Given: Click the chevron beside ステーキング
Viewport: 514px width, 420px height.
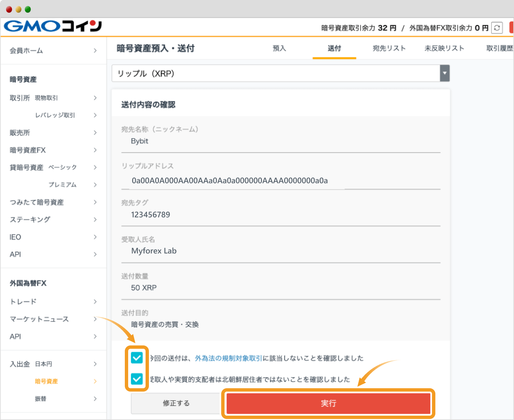Looking at the screenshot, I should tap(95, 219).
